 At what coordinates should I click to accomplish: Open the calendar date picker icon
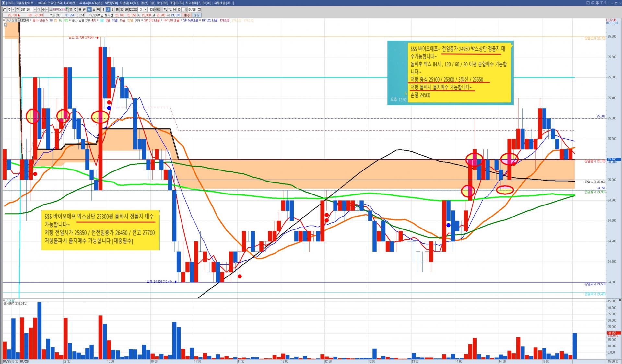coord(199,10)
